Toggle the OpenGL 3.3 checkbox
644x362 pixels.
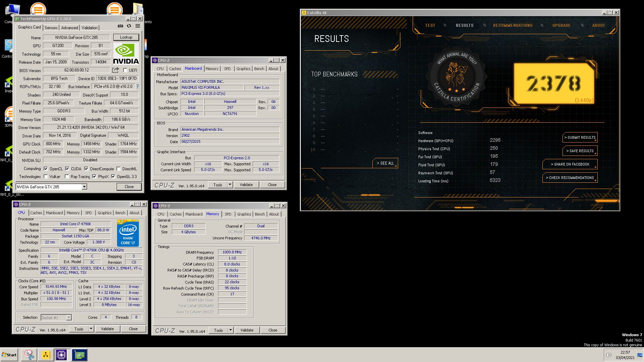tap(113, 176)
